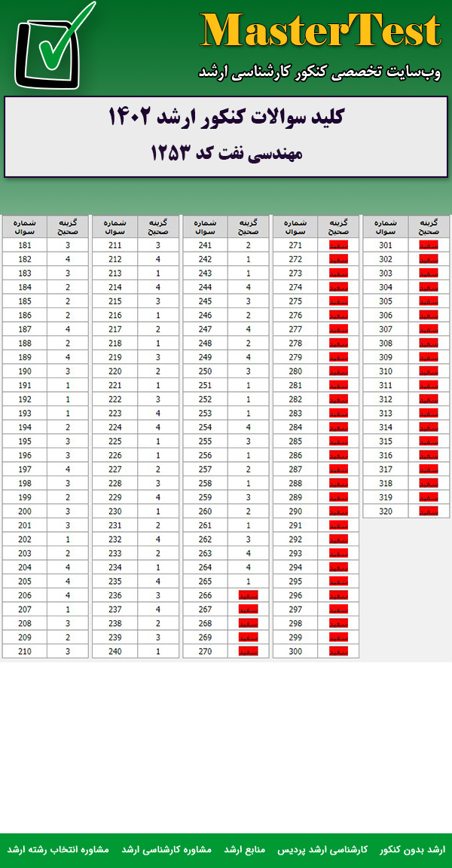Click the red answer badge for question 301

point(429,245)
